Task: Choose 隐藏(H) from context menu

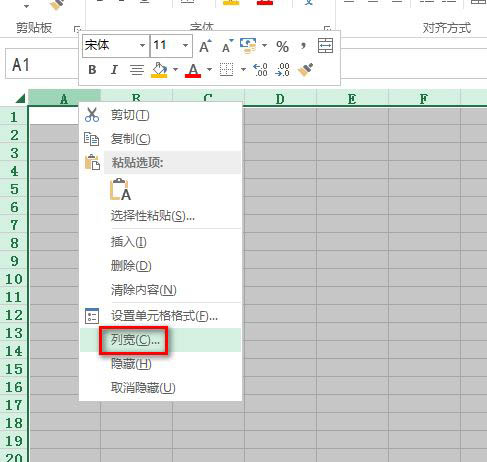Action: point(160,364)
